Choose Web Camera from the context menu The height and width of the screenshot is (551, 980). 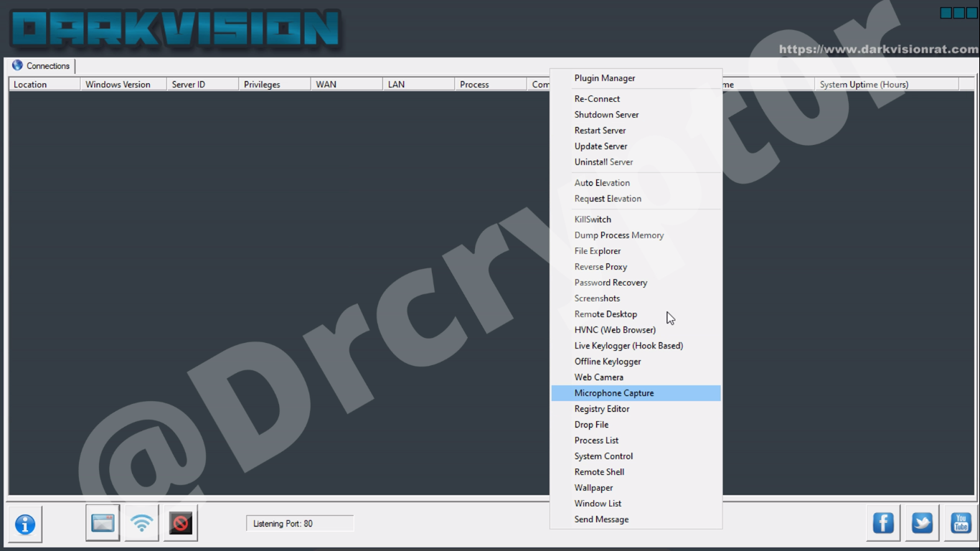[x=636, y=377]
